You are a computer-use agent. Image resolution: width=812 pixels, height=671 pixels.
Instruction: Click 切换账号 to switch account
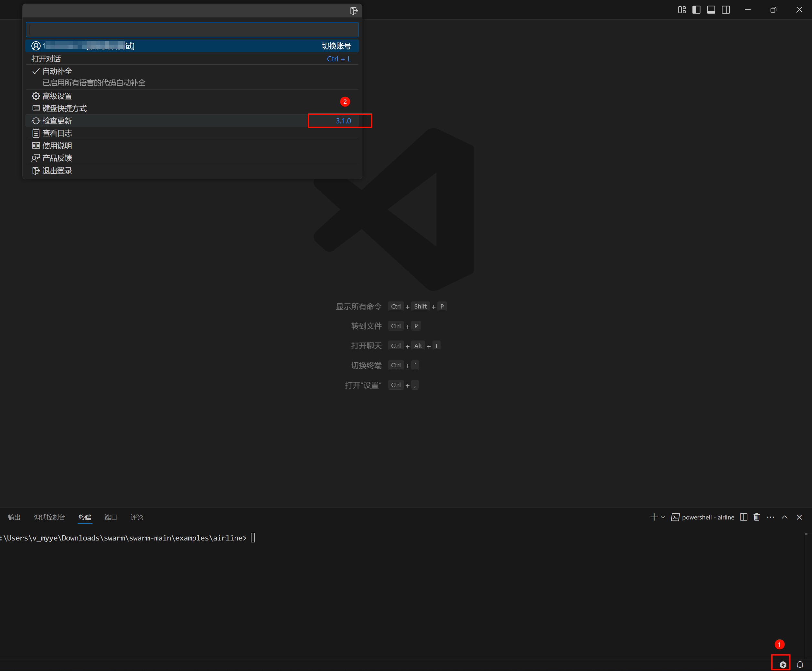click(x=336, y=46)
